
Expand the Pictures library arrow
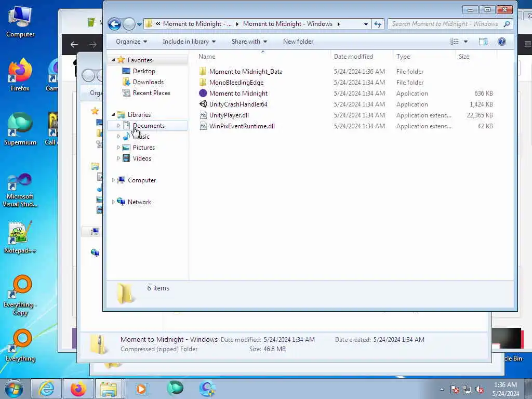click(118, 147)
